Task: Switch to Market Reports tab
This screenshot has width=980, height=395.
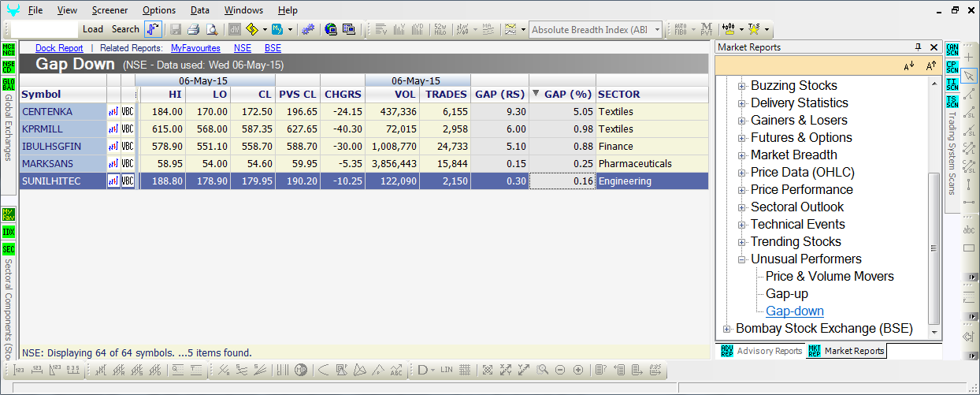Action: tap(847, 351)
